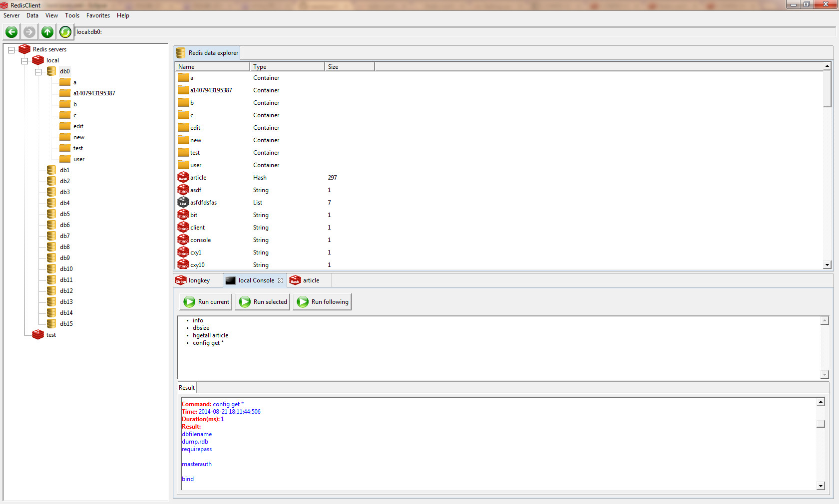Viewport: 839px width, 504px height.
Task: Click the edit folder icon in tree
Action: tap(65, 126)
